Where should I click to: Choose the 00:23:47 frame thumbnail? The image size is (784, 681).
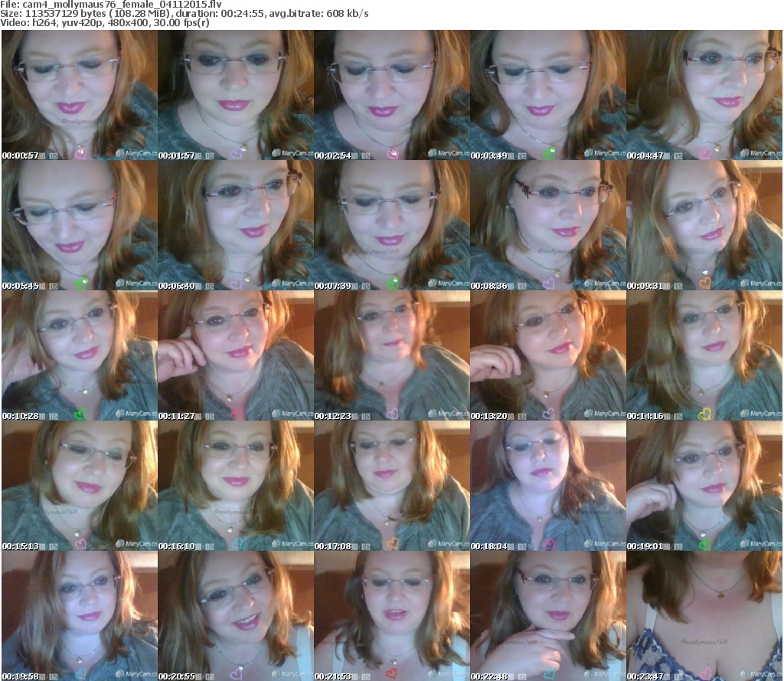[704, 615]
